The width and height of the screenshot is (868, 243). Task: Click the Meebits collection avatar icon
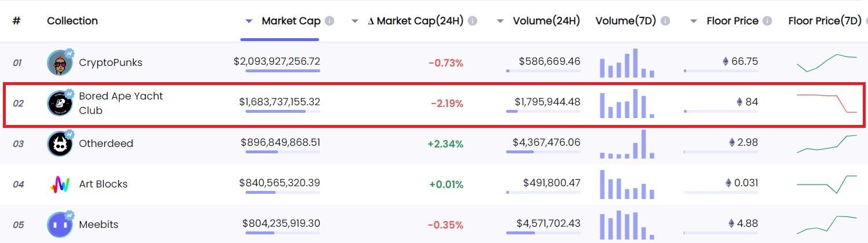[60, 224]
